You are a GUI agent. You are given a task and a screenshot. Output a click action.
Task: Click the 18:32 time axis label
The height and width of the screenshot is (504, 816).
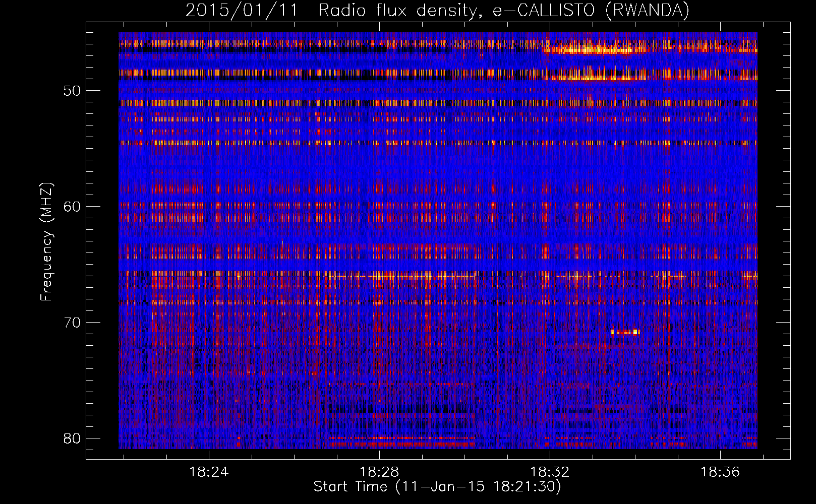tap(550, 472)
